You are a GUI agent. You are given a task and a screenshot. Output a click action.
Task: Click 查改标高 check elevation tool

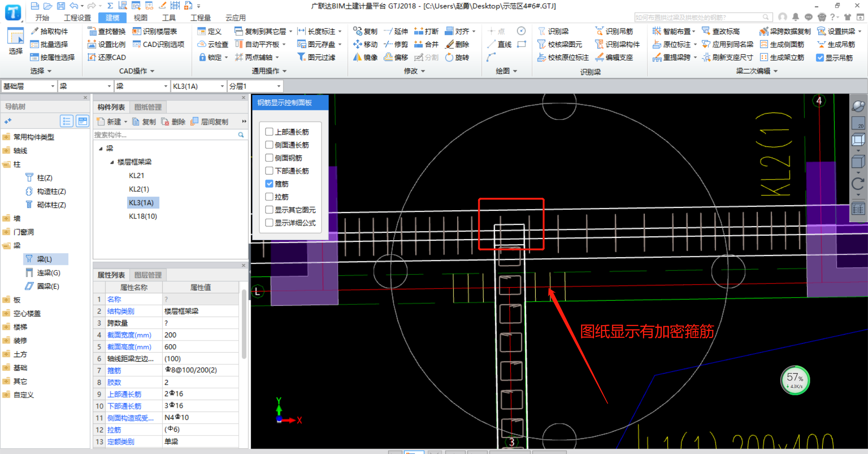[x=721, y=31]
